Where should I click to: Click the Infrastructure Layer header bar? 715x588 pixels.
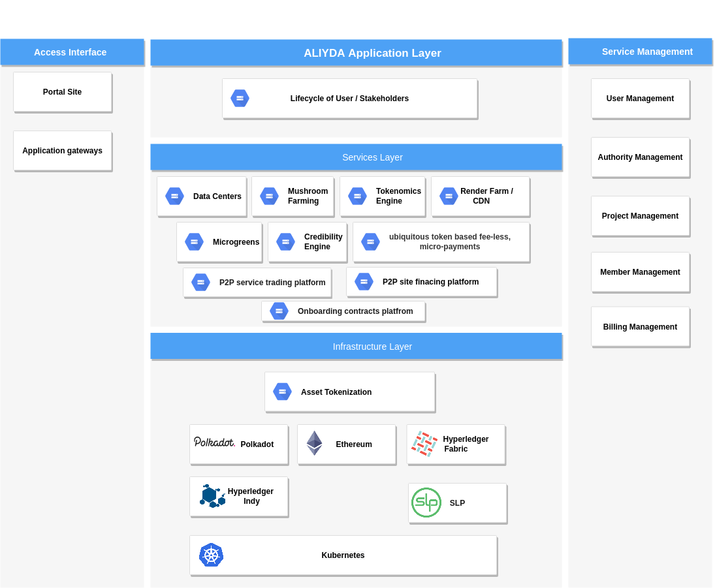pyautogui.click(x=356, y=347)
